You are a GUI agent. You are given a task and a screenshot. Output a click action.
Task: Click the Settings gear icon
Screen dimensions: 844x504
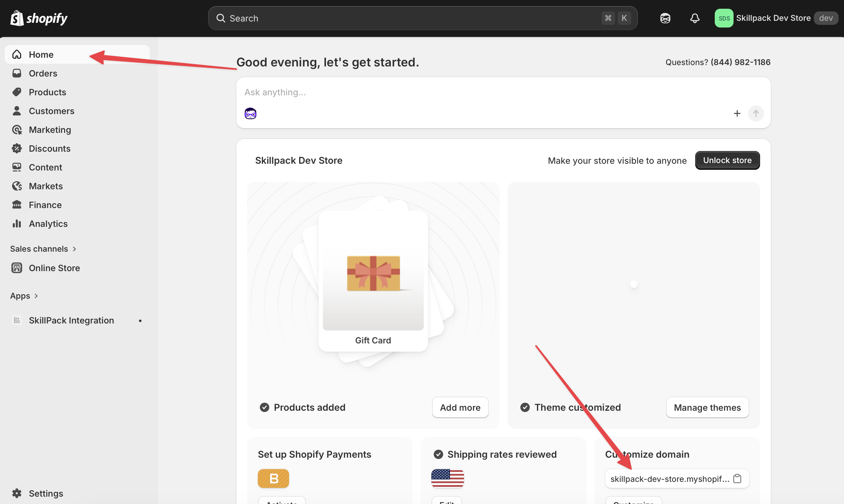point(17,493)
